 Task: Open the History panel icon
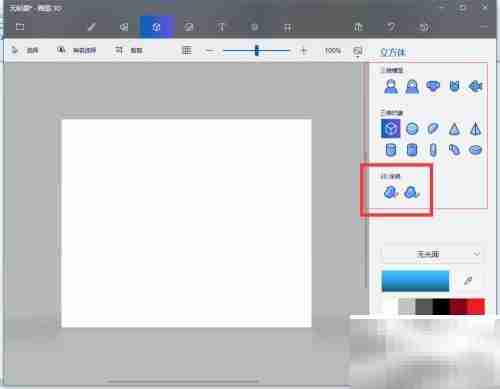coord(424,27)
